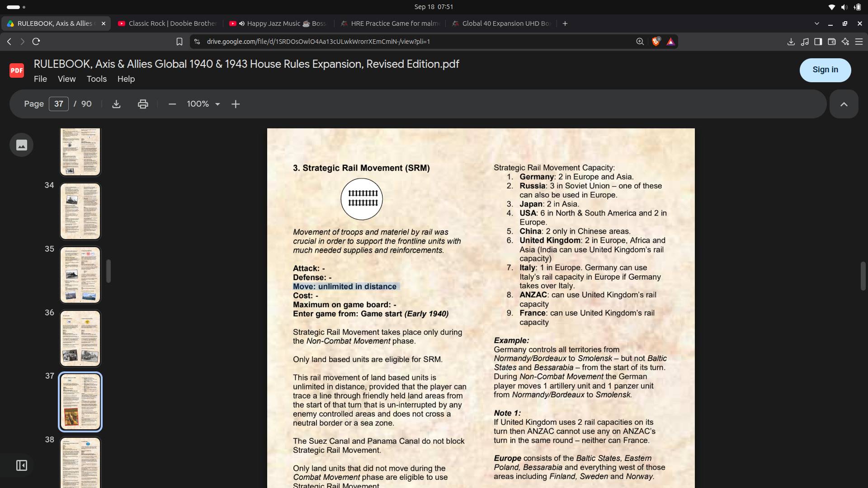Open the View menu
The width and height of the screenshot is (868, 488).
[x=66, y=79]
